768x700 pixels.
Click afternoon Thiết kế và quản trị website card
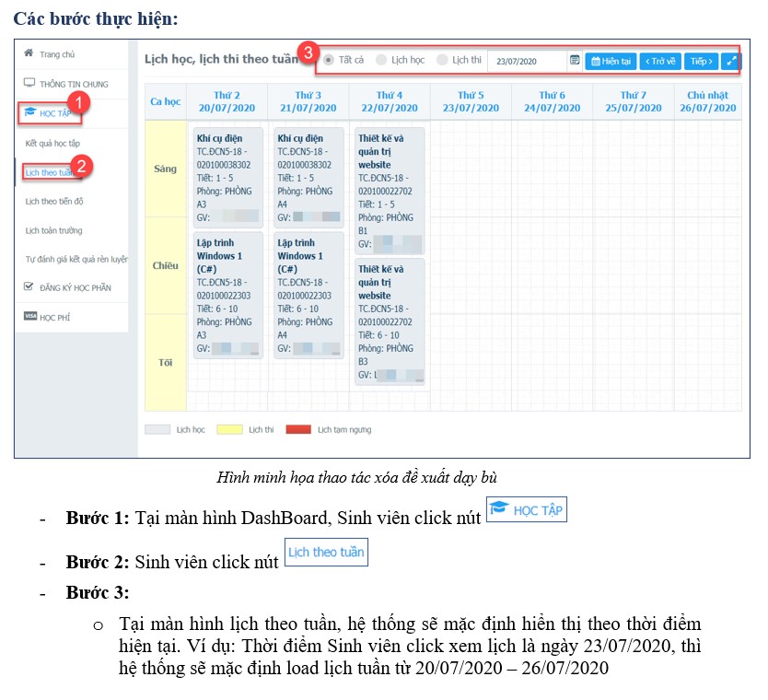coord(390,321)
